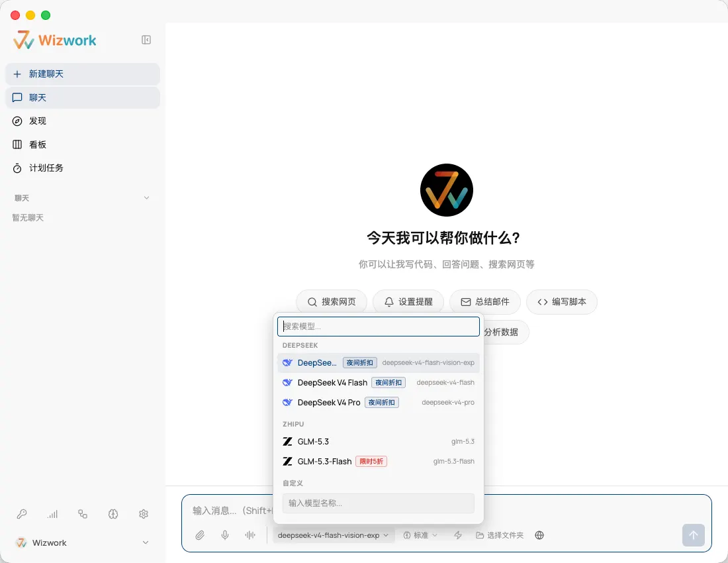
Task: Click the bell icon in 设置提醒 chip
Action: point(389,302)
